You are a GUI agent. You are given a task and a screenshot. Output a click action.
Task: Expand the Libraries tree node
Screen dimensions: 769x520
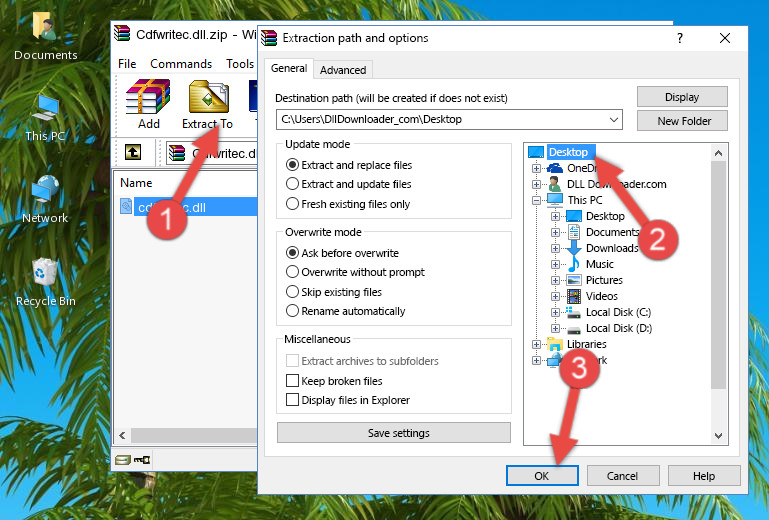537,344
